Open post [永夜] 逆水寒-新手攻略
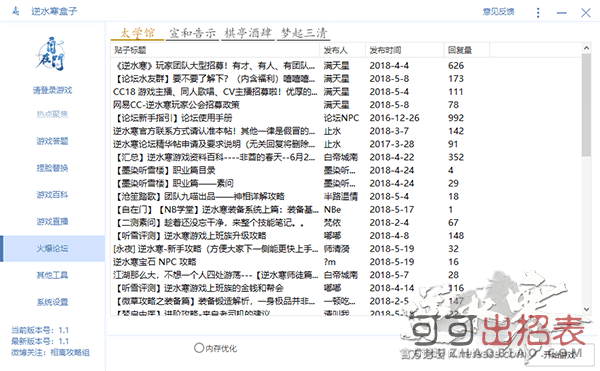 [215, 249]
